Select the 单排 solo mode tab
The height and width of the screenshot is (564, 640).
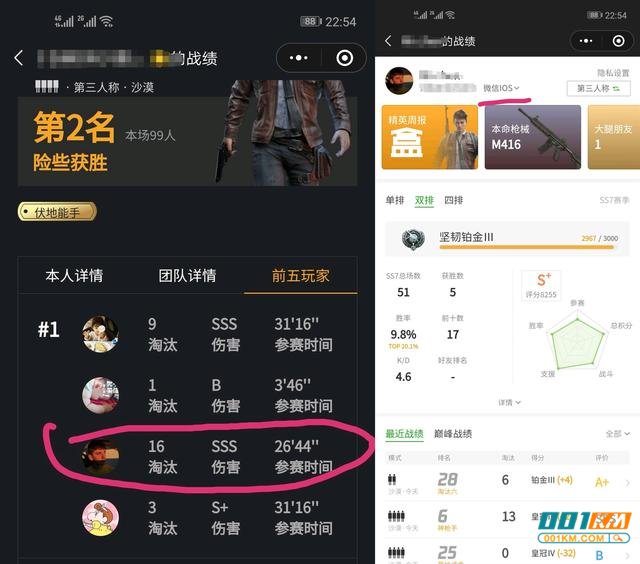point(395,200)
